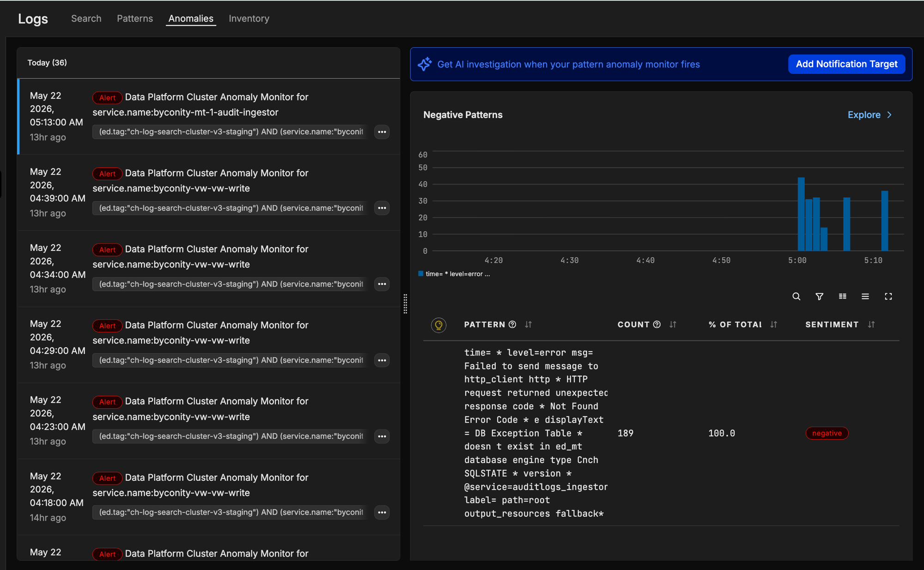This screenshot has width=924, height=570.
Task: Click Add Notification Target button
Action: (x=846, y=64)
